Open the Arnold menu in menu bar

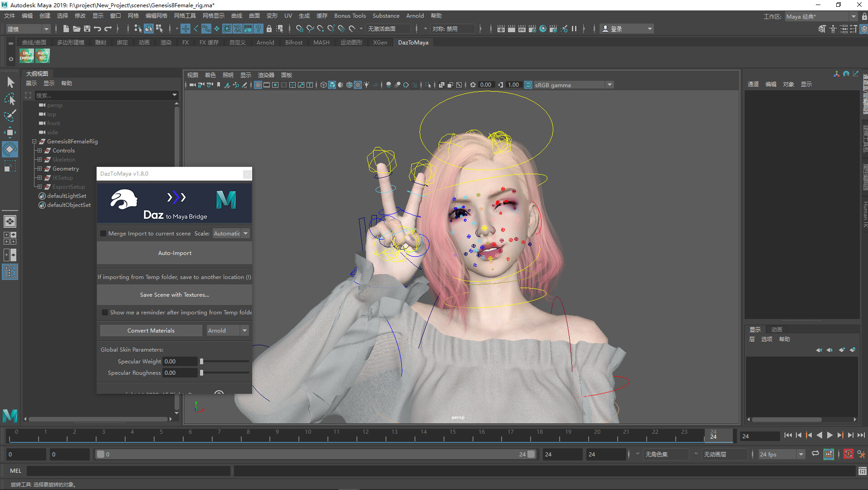click(415, 16)
